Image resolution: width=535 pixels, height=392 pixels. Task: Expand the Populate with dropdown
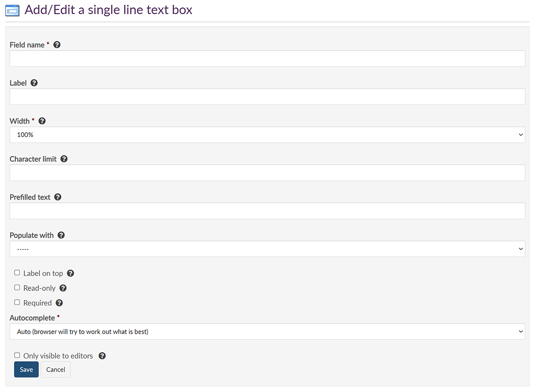pos(267,249)
